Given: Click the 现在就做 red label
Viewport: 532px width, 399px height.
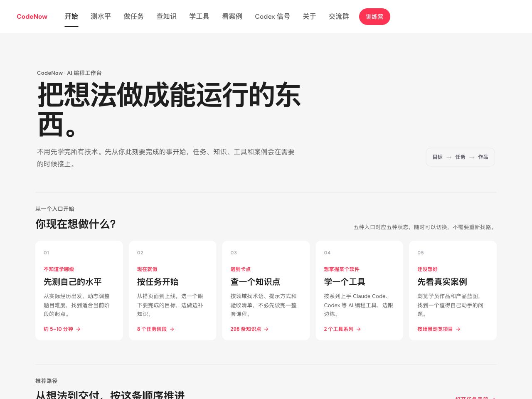Looking at the screenshot, I should tap(147, 269).
